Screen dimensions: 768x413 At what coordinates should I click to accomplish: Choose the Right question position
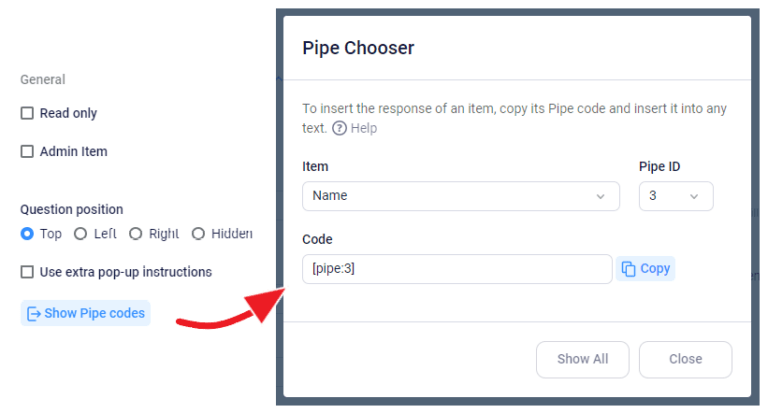pos(136,234)
